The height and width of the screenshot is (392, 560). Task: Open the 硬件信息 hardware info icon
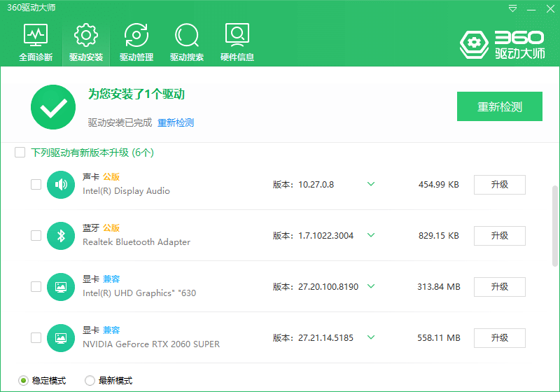pyautogui.click(x=237, y=35)
